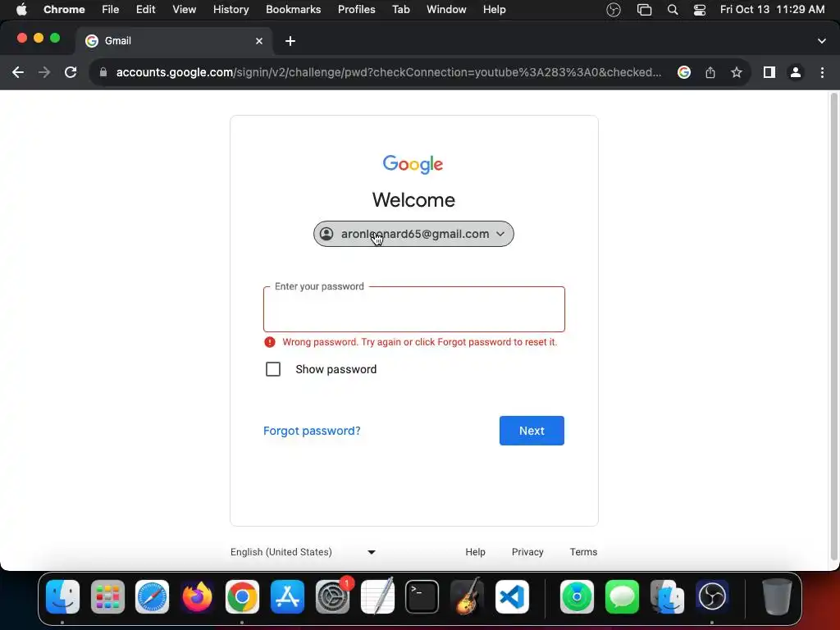The image size is (840, 630).
Task: Launch Terminal from the Dock
Action: [x=422, y=596]
